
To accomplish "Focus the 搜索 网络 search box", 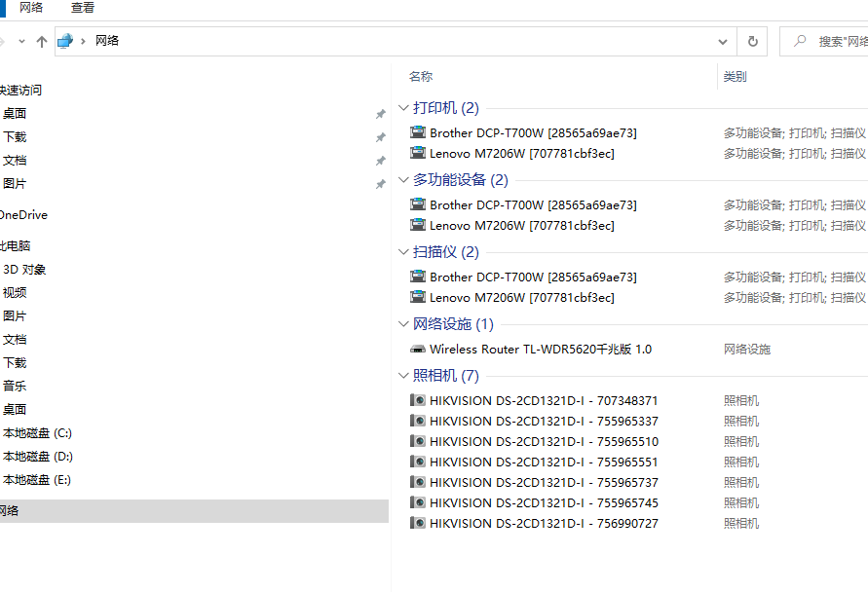I will click(824, 42).
